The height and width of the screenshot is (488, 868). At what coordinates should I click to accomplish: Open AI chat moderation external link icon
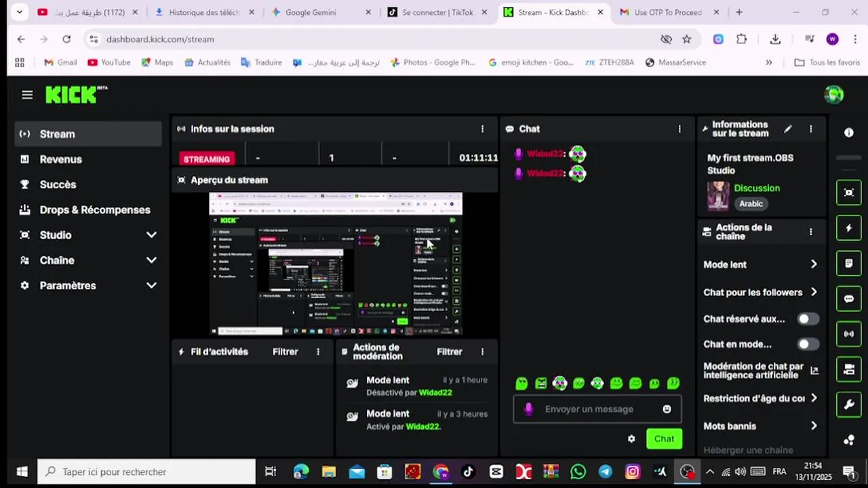[814, 371]
